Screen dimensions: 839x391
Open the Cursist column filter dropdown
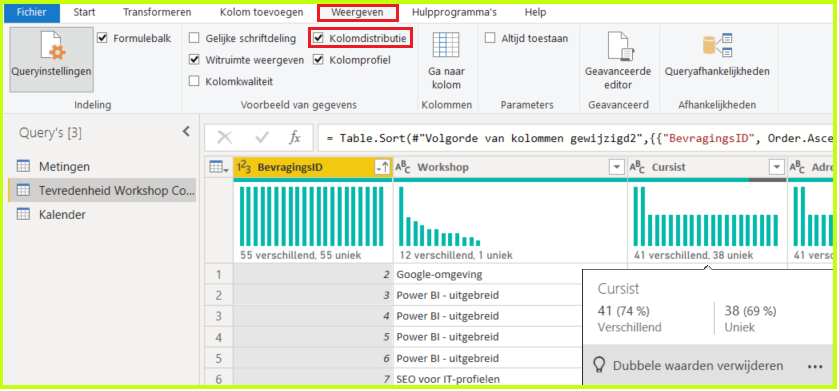[x=776, y=168]
